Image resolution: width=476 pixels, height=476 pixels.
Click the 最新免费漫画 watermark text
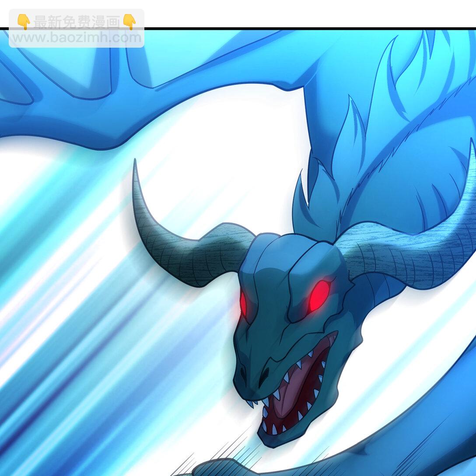pyautogui.click(x=76, y=22)
